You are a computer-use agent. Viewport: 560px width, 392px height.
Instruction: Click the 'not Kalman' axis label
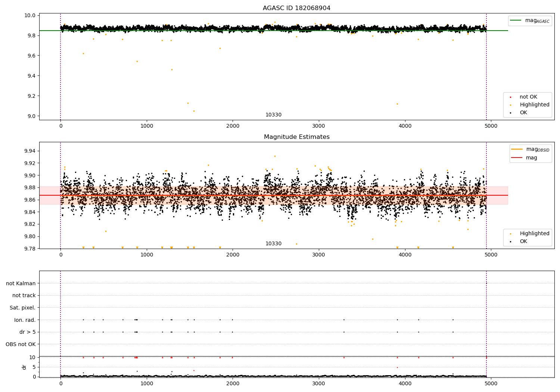coord(21,284)
